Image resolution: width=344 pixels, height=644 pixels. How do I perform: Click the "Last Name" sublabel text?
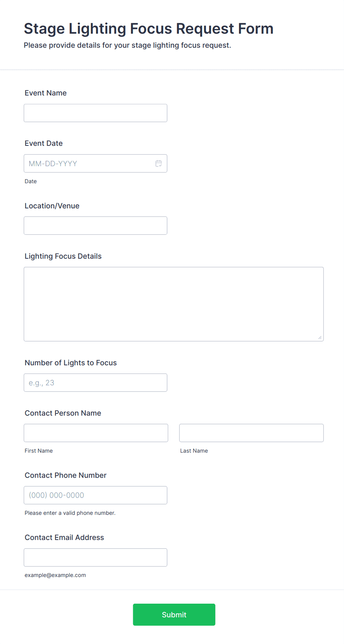[x=194, y=451]
